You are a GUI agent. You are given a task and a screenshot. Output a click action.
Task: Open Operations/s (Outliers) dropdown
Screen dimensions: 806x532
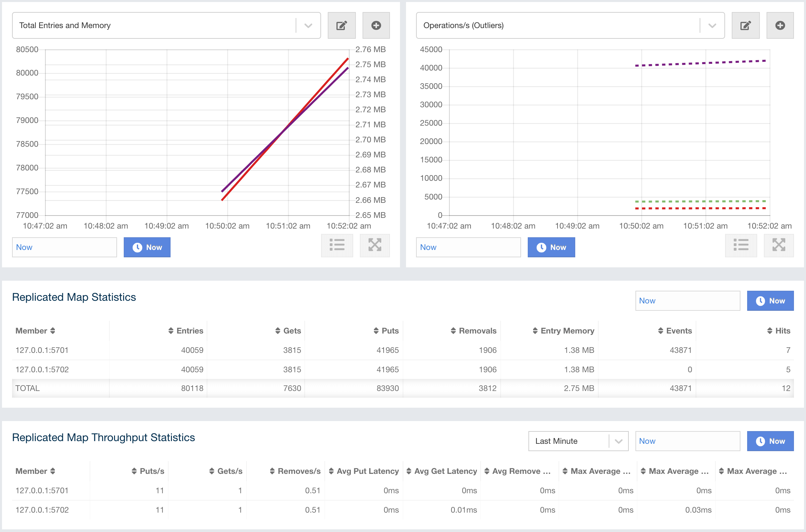712,25
